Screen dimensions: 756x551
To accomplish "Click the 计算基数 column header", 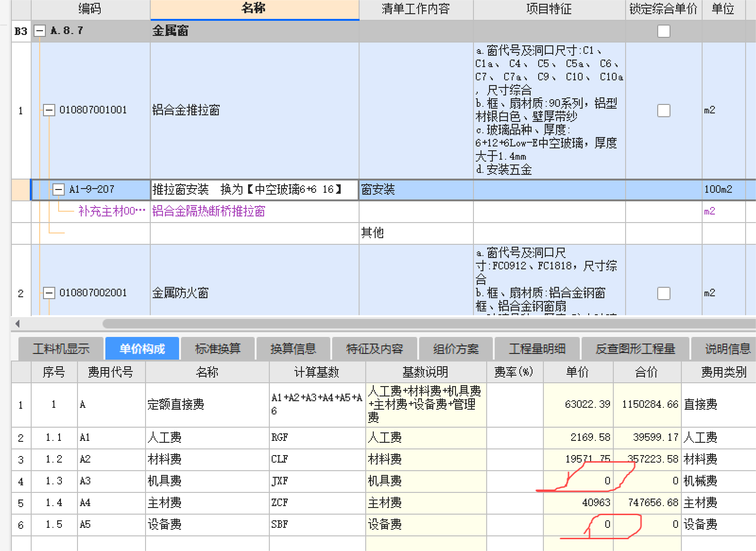I will tap(317, 372).
